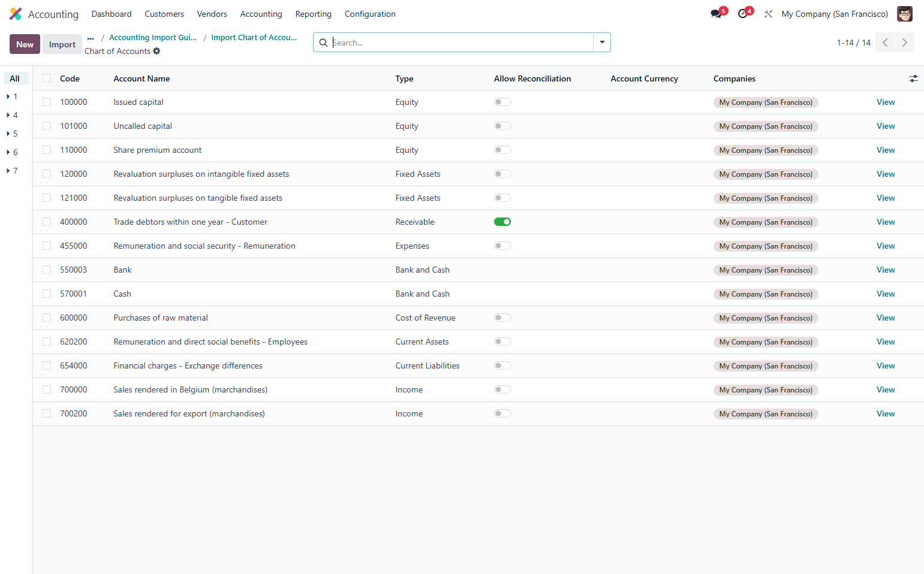Open Import Chart of Accounts breadcrumb
The width and height of the screenshot is (924, 574).
point(254,37)
